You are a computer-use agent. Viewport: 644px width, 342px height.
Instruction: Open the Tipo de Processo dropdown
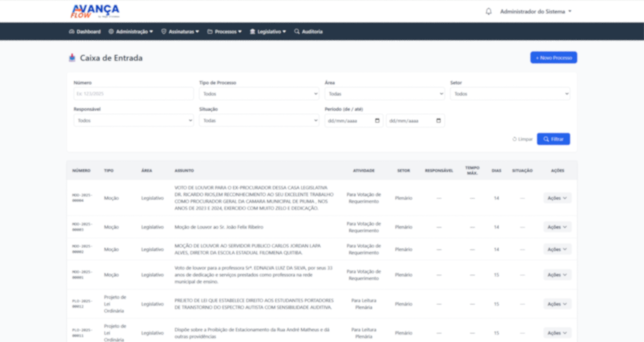pyautogui.click(x=259, y=94)
